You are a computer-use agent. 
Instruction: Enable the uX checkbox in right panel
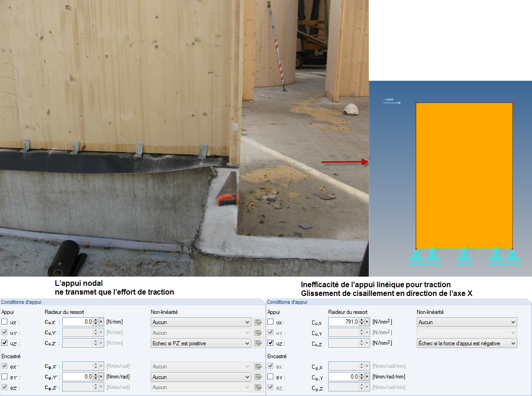point(271,322)
